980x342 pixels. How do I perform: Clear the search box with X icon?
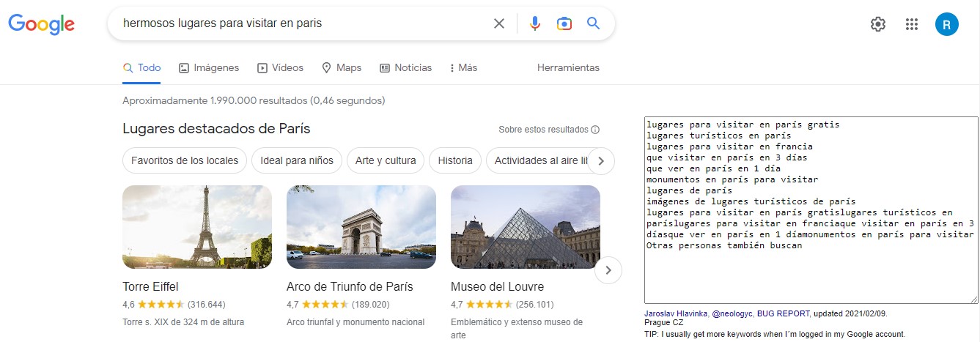click(499, 23)
